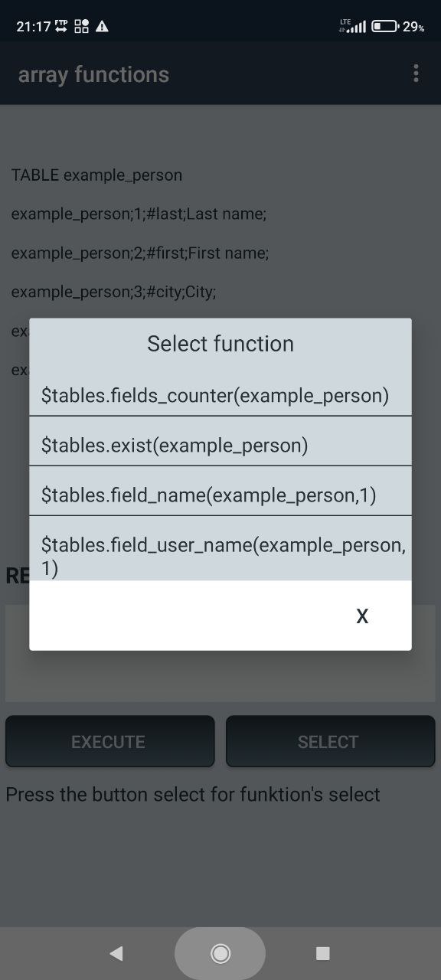441x980 pixels.
Task: Tap the result field above EXECUTE
Action: pos(220,653)
